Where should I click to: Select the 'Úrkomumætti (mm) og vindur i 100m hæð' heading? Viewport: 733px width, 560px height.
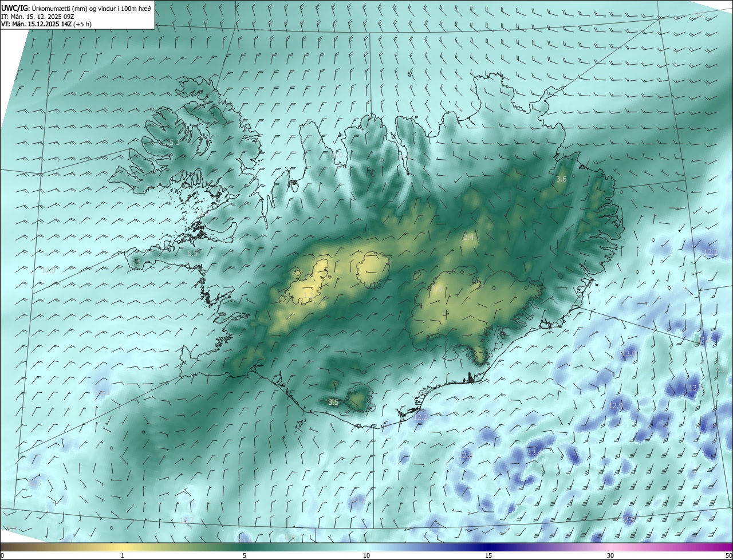point(92,8)
